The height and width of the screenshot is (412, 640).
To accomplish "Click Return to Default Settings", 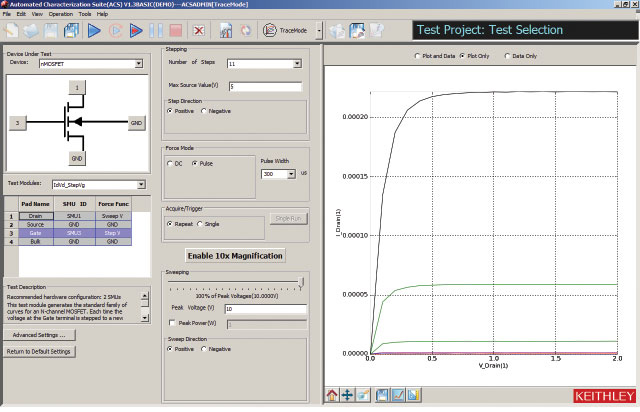I will coord(39,352).
